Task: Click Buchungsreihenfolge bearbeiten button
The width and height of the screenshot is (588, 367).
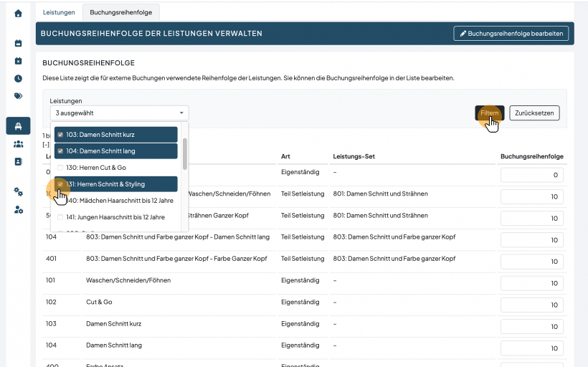Action: (511, 34)
